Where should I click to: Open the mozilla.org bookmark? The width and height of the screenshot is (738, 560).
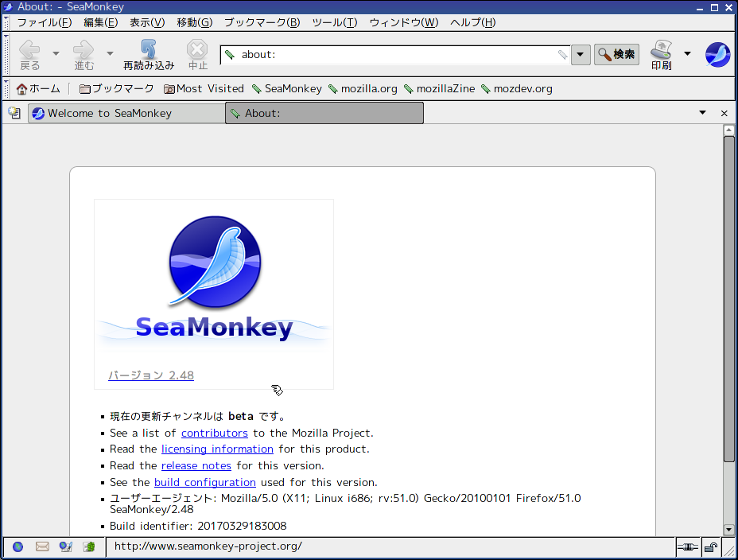coord(363,88)
